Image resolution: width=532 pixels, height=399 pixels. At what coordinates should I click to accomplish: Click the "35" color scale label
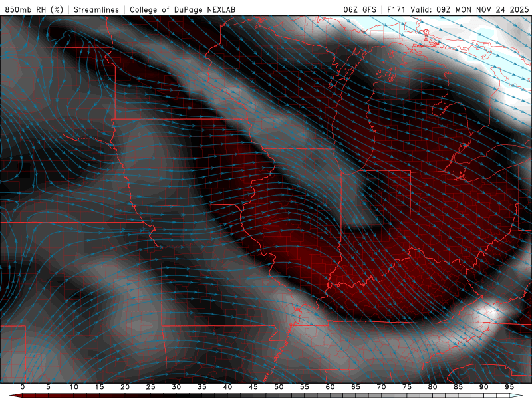coord(202,387)
